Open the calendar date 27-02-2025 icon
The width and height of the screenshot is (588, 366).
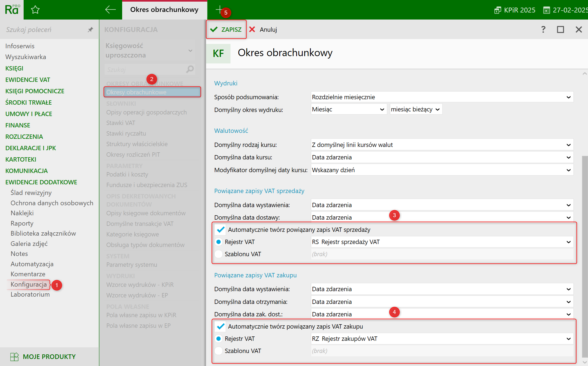click(x=546, y=10)
